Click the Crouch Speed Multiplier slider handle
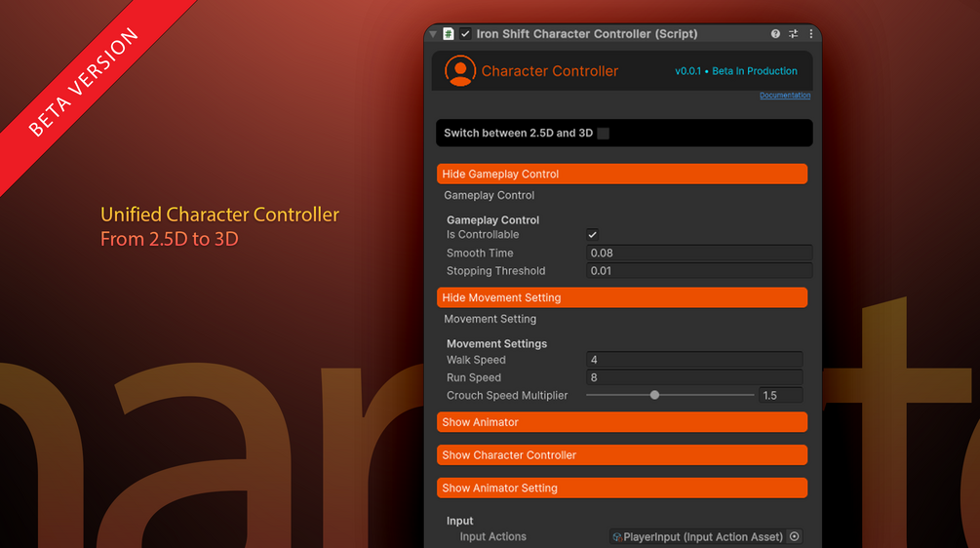Image resolution: width=980 pixels, height=548 pixels. pyautogui.click(x=654, y=395)
